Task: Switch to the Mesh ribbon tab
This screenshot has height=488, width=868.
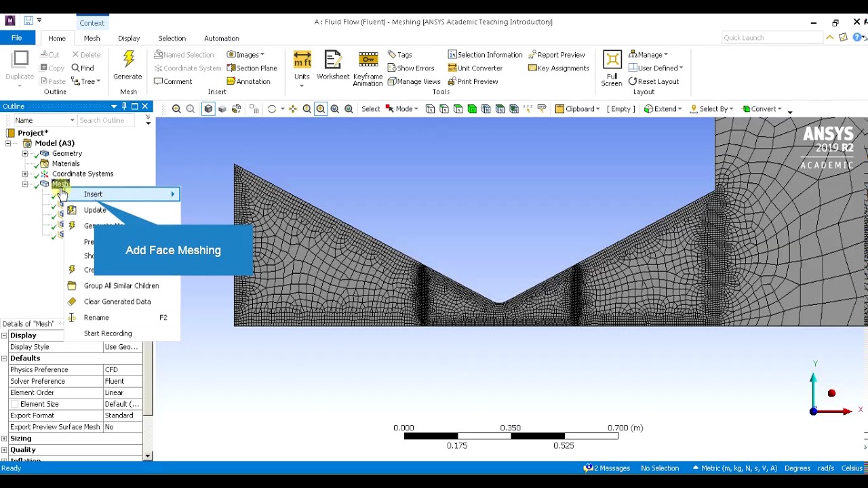Action: click(92, 39)
